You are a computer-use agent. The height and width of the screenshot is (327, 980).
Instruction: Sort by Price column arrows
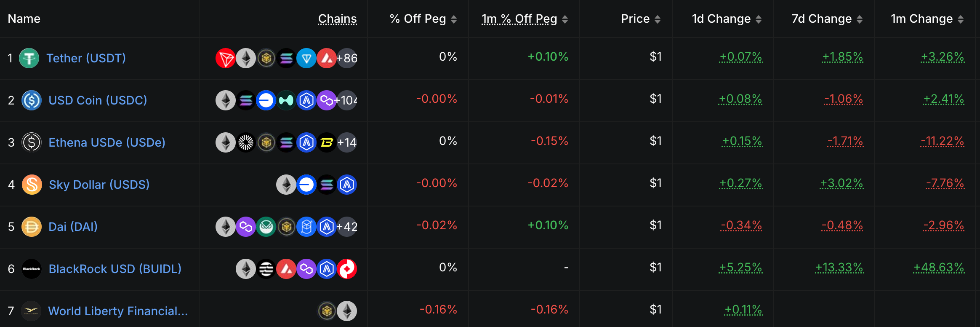pyautogui.click(x=658, y=19)
